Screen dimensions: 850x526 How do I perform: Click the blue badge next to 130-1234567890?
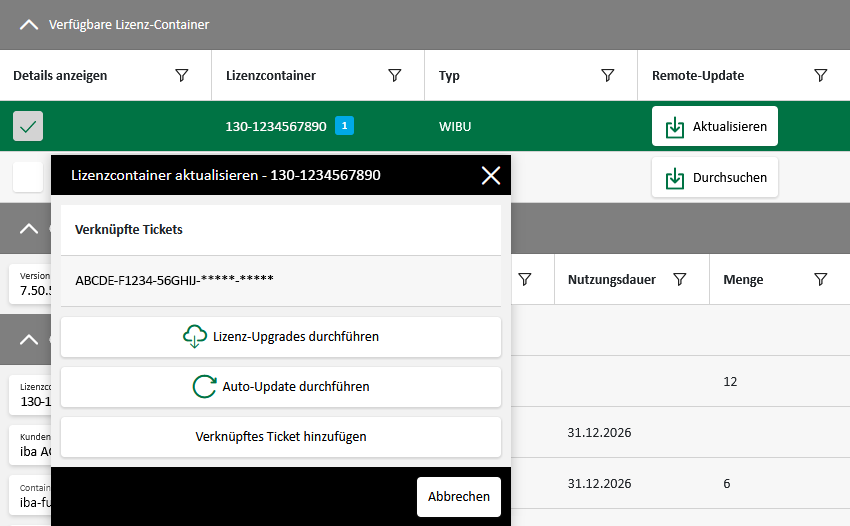pos(344,126)
